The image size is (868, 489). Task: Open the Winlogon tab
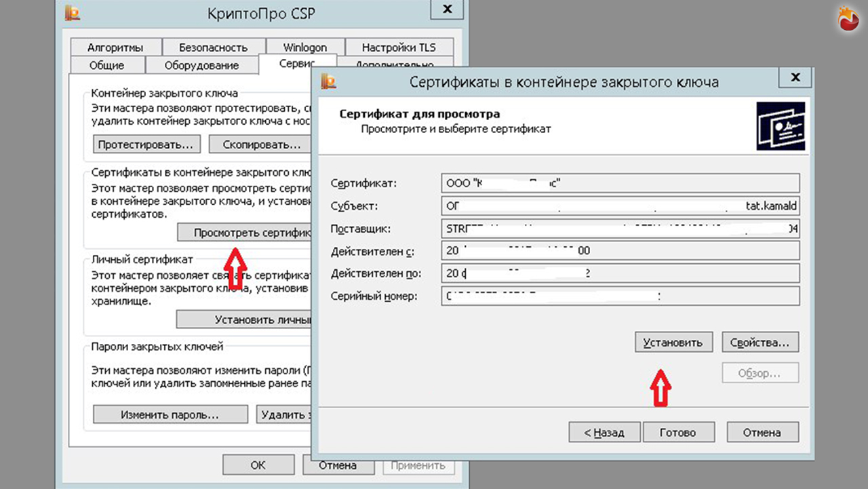point(304,47)
